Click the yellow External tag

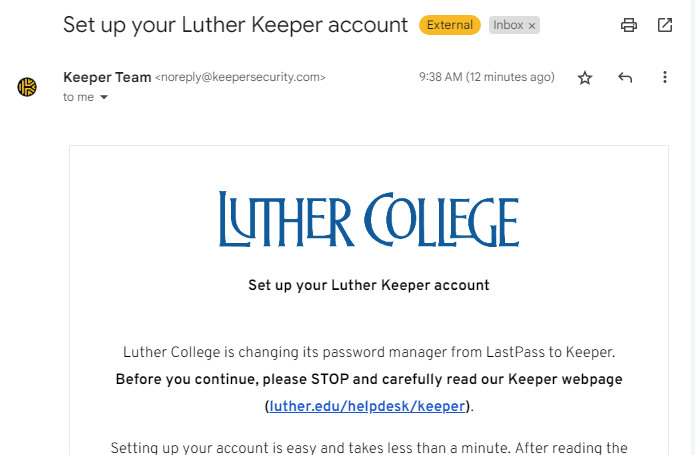[449, 25]
